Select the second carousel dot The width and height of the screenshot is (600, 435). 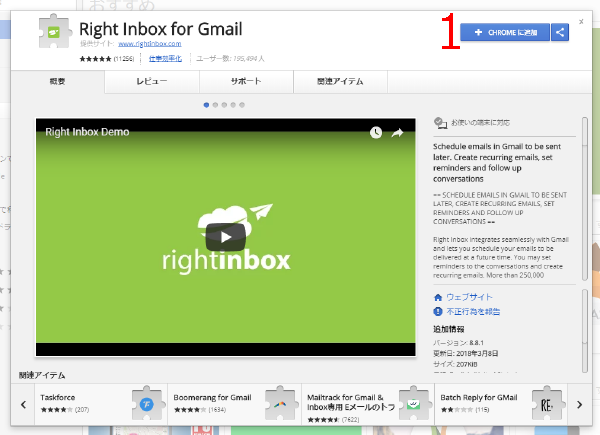click(x=215, y=105)
